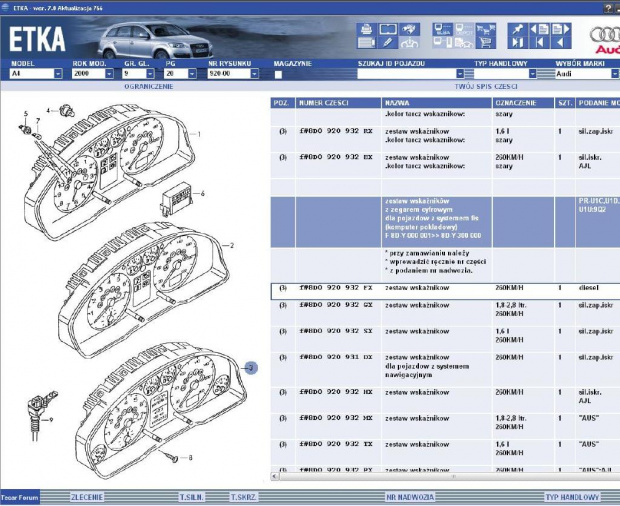The image size is (620, 506).
Task: Click the back left-triangle icon
Action: coord(561,42)
